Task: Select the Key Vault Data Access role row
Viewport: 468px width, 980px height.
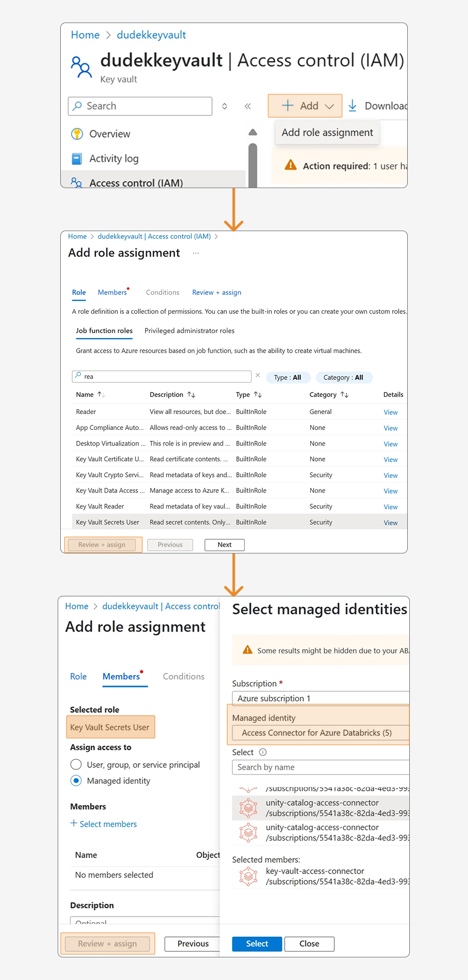Action: [239, 491]
